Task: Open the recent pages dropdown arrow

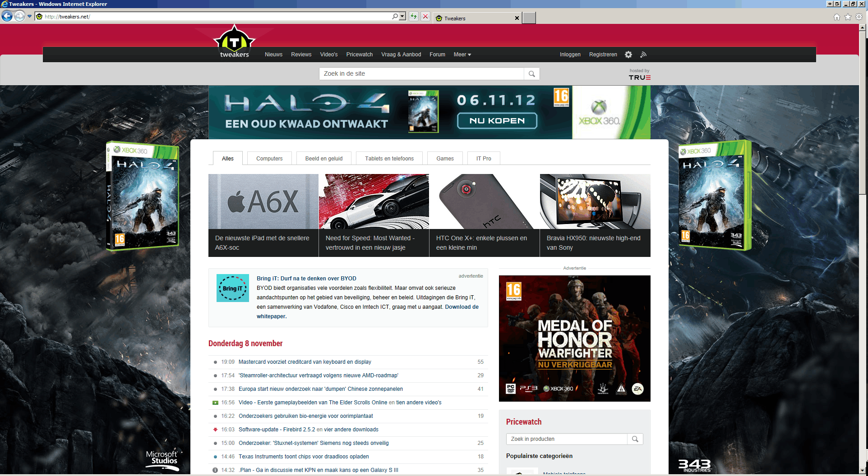Action: click(30, 17)
